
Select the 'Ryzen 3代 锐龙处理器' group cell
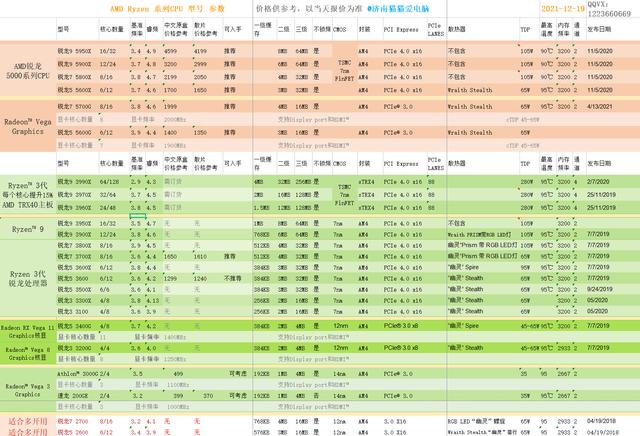click(28, 278)
